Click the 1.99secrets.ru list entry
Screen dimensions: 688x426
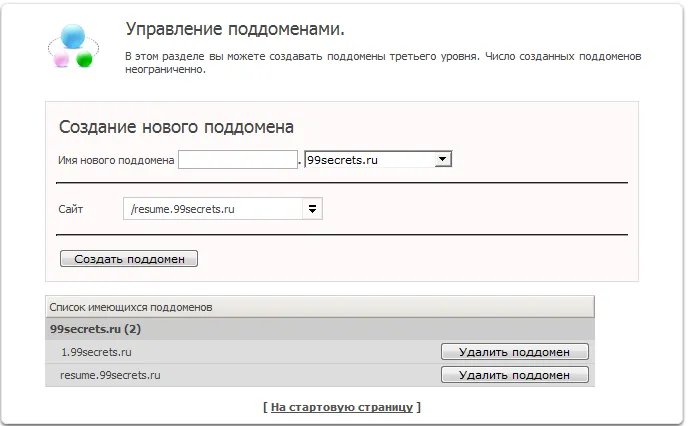pos(97,352)
